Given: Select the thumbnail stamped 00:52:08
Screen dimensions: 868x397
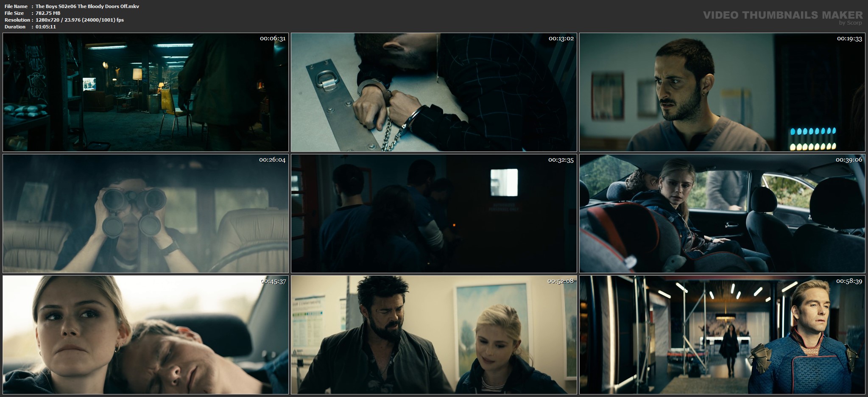Looking at the screenshot, I should click(434, 335).
